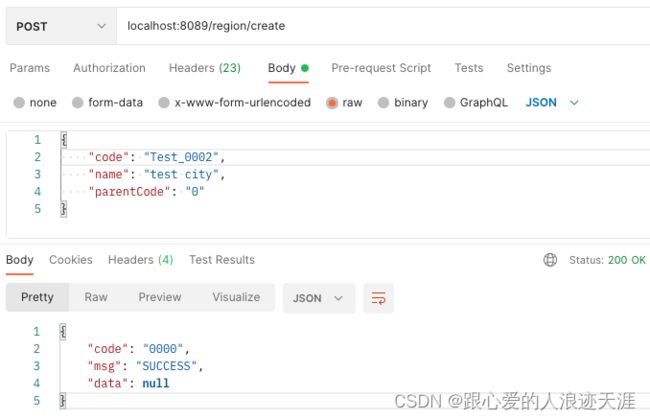Viewport: 650px width, 420px height.
Task: Switch response view to Raw
Action: coord(96,297)
